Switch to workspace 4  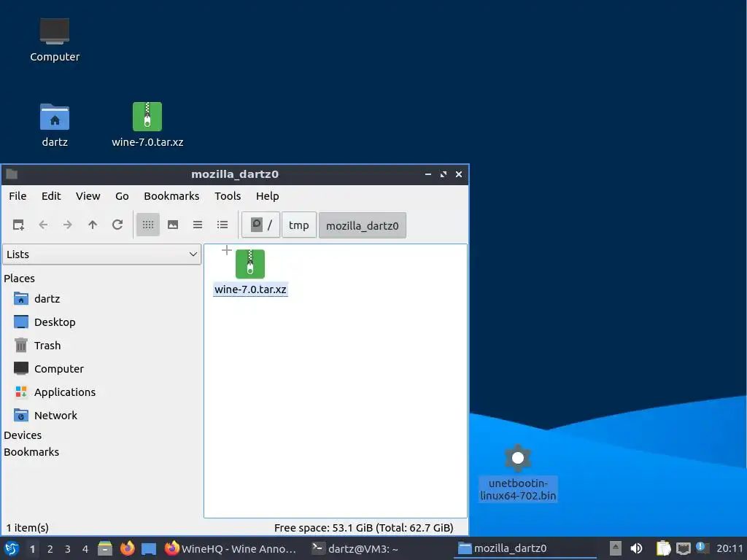coord(85,549)
